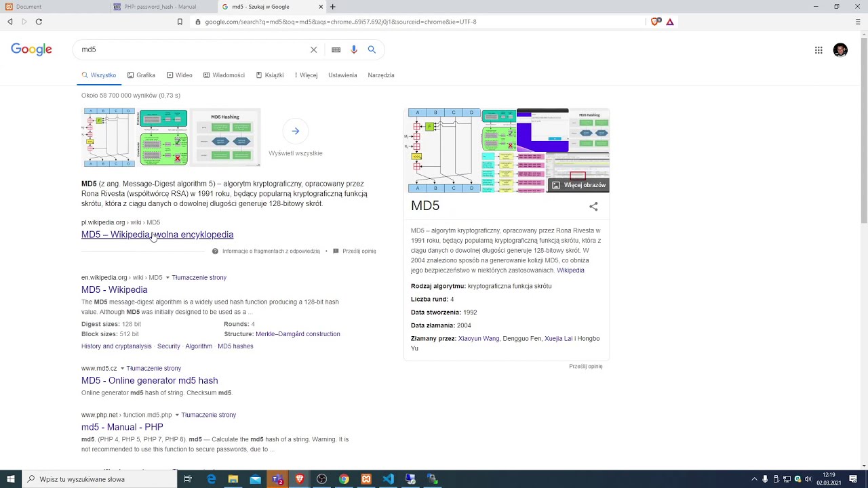Select the Wszystko results tab
The image size is (868, 488).
click(99, 75)
